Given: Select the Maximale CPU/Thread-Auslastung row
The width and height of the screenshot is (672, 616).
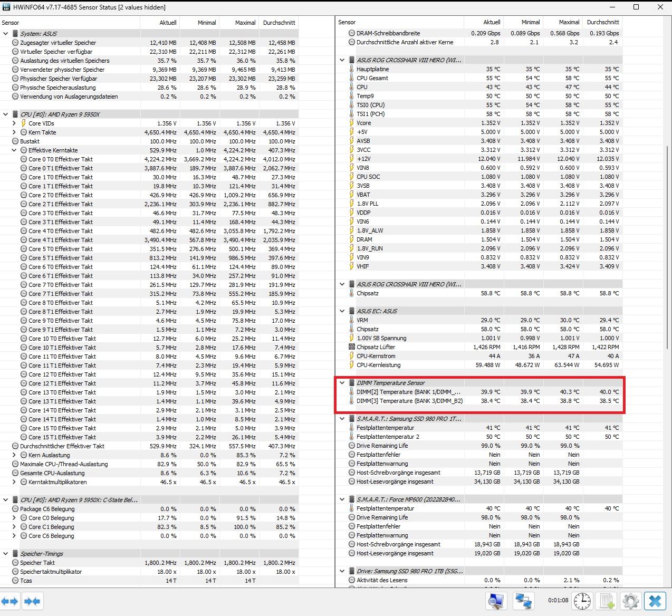Looking at the screenshot, I should [x=149, y=464].
